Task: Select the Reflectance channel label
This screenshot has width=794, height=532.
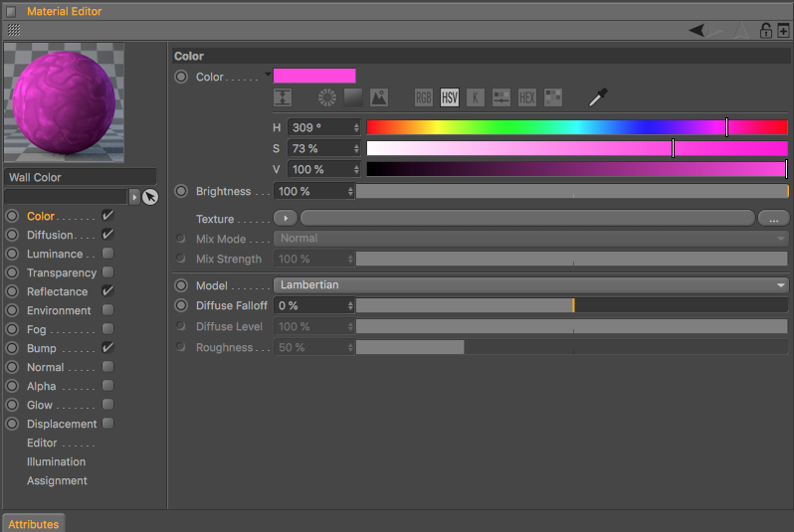Action: tap(58, 291)
